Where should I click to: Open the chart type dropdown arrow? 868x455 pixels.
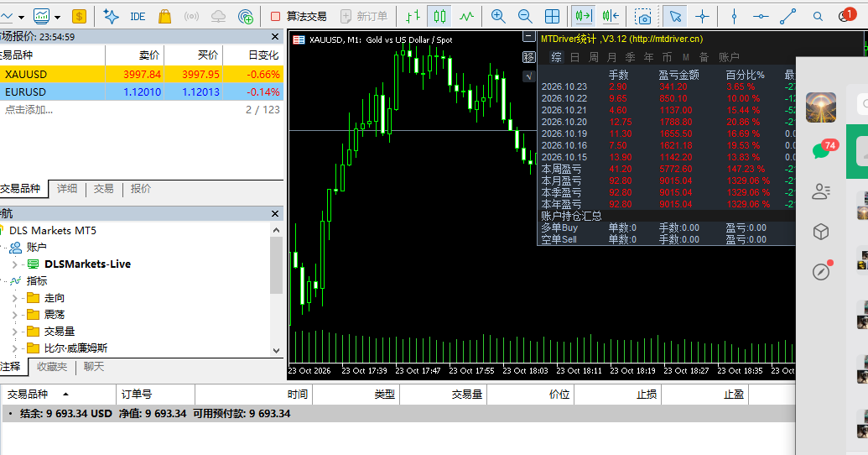[x=58, y=17]
